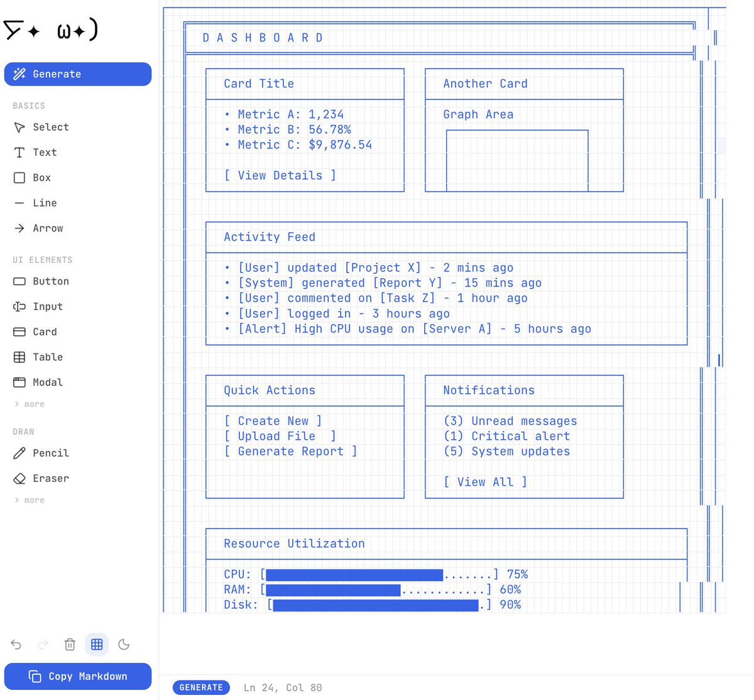Click the RAM 60% progress bar
The width and height of the screenshot is (754, 700).
(376, 589)
